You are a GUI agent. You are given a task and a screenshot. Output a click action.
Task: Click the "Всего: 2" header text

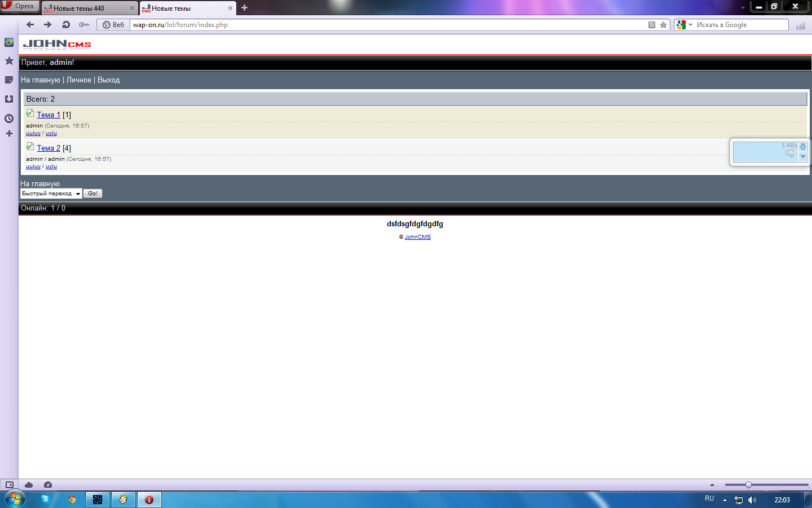41,99
